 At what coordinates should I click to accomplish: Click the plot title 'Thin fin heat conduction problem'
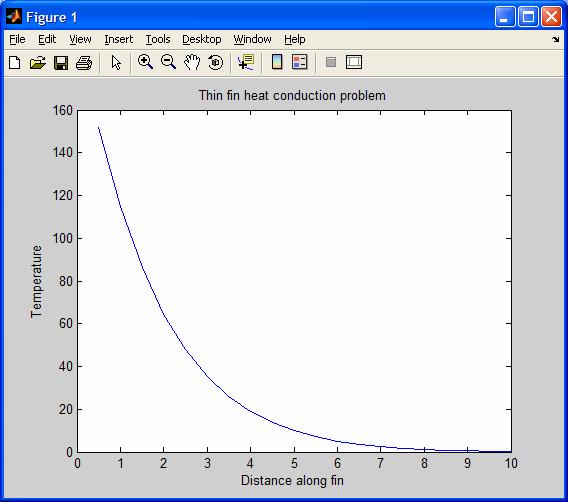pyautogui.click(x=292, y=96)
